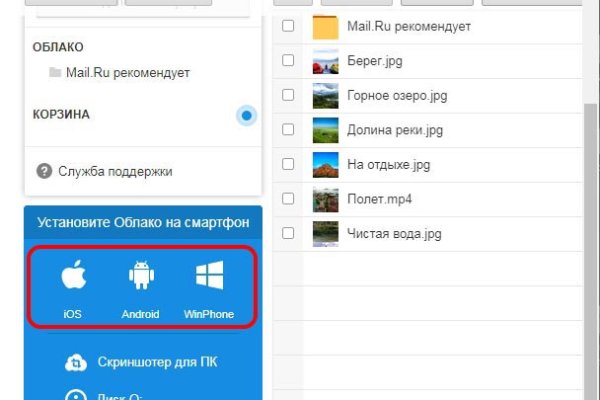Toggle the Чистая вода.jpg checkbox
This screenshot has height=400, width=600.
point(288,233)
